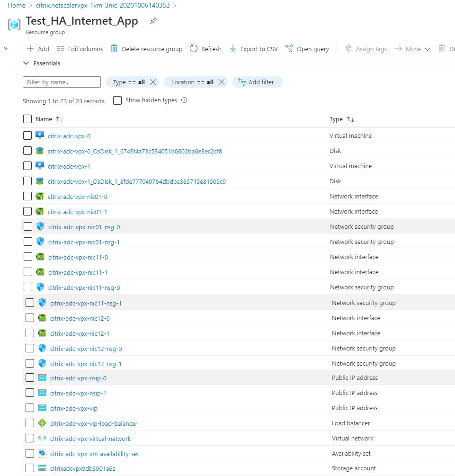This screenshot has height=476, width=455.
Task: Click the hidden types info icon
Action: pos(184,100)
